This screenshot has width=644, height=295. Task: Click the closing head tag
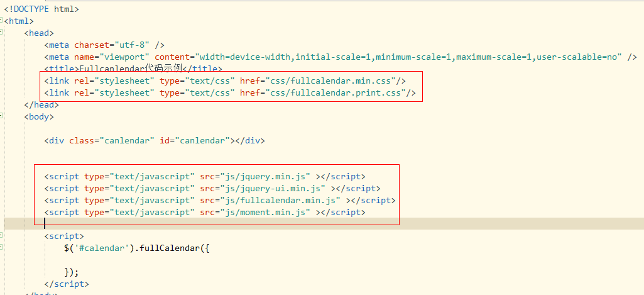coord(41,105)
